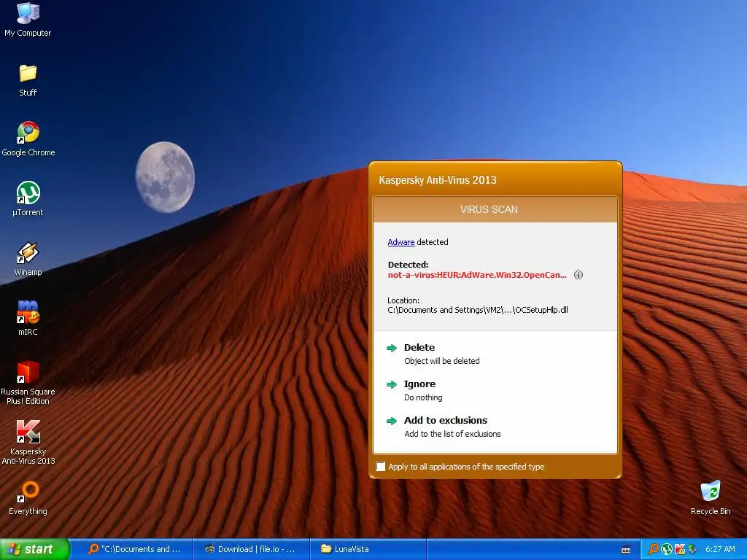Switch to the Download | file.io taskbar window

(x=252, y=549)
